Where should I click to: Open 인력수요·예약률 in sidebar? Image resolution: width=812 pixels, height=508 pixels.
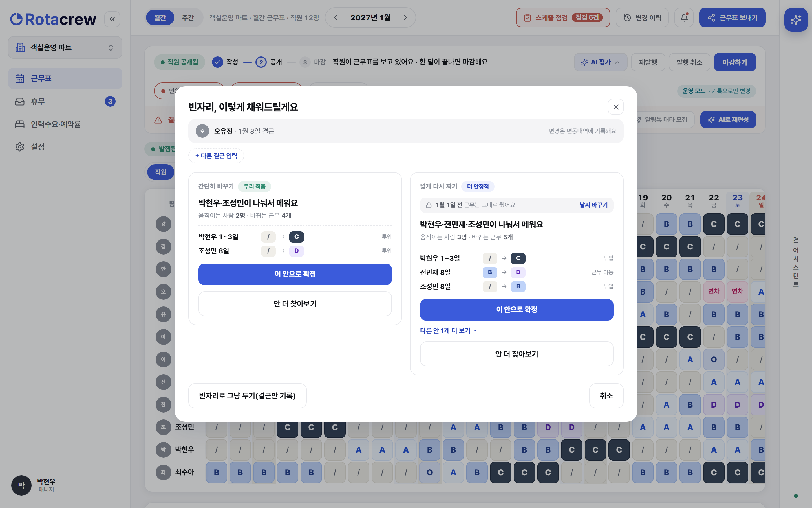point(65,124)
